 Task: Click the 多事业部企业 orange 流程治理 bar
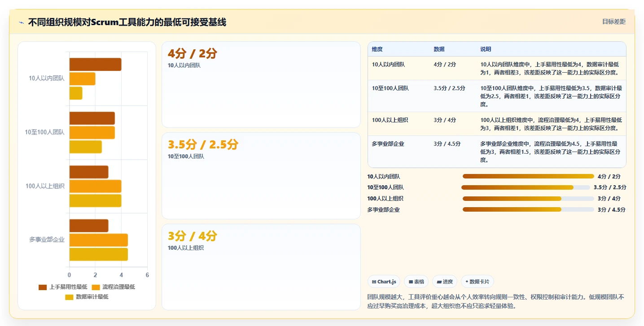[x=98, y=240]
